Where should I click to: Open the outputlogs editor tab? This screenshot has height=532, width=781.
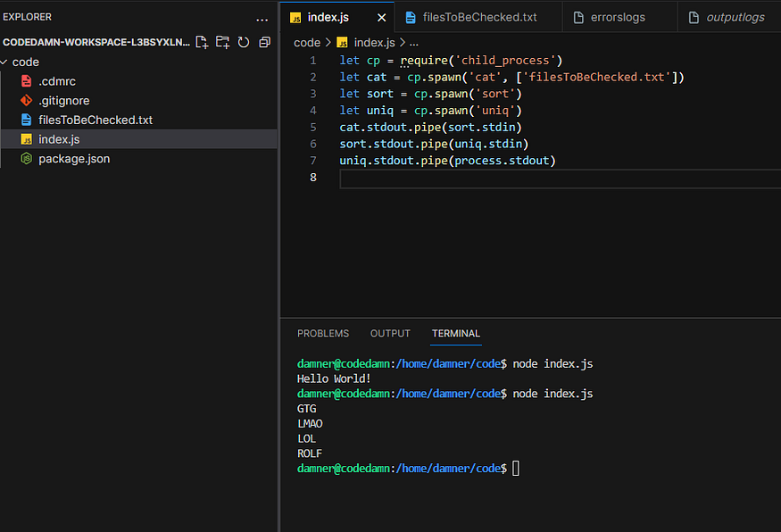(734, 17)
